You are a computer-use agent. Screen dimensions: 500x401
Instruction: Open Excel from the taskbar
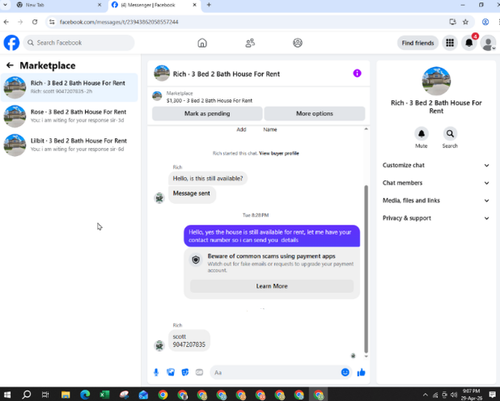tap(104, 395)
